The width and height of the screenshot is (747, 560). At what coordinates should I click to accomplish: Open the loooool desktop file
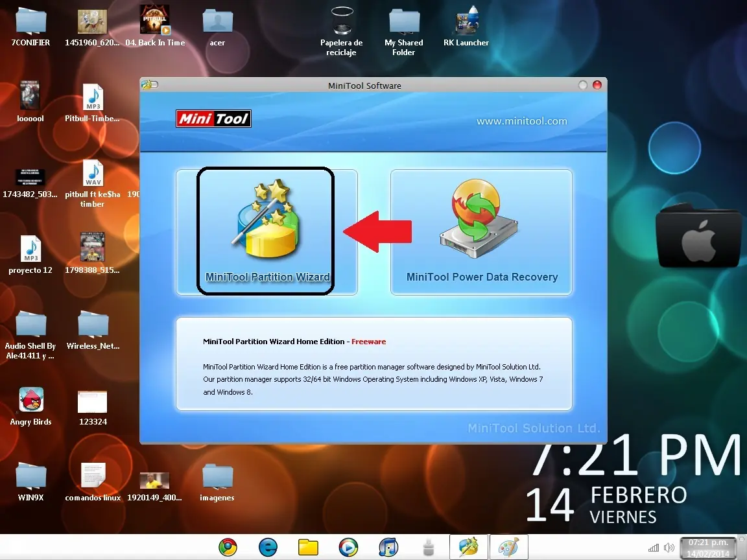30,101
